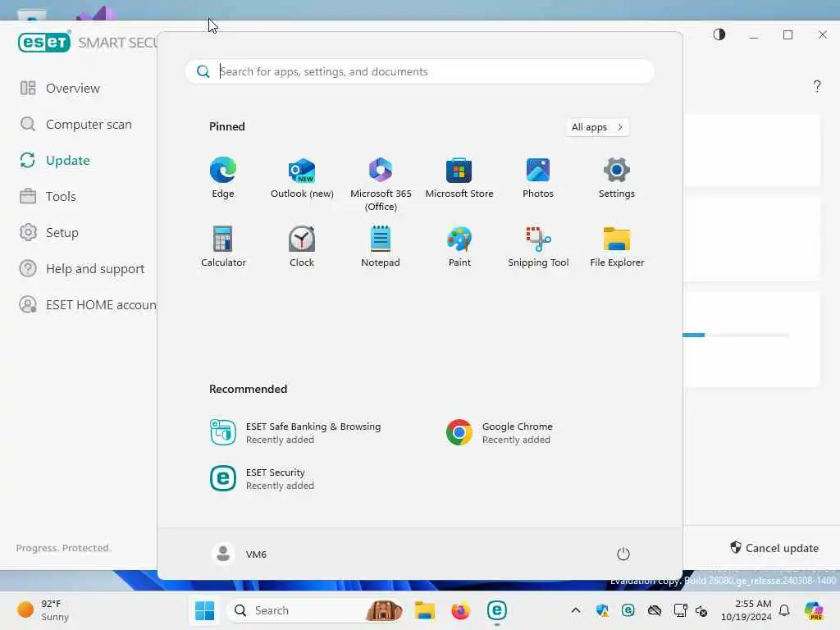
Task: Expand All apps list
Action: coord(597,127)
